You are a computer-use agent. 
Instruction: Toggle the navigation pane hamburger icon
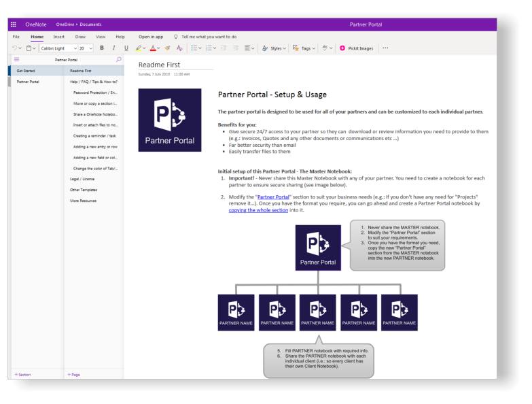pyautogui.click(x=16, y=59)
